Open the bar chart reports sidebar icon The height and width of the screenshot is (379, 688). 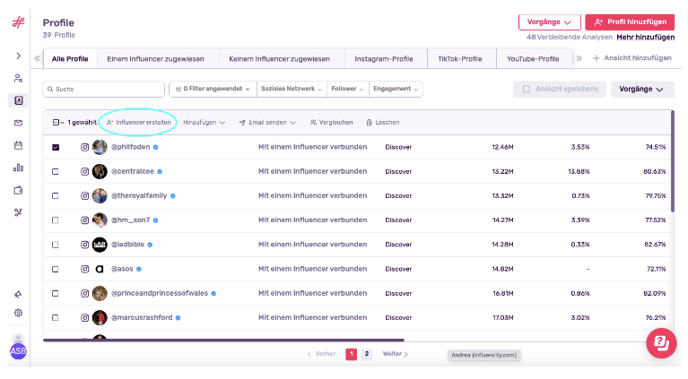pyautogui.click(x=18, y=168)
